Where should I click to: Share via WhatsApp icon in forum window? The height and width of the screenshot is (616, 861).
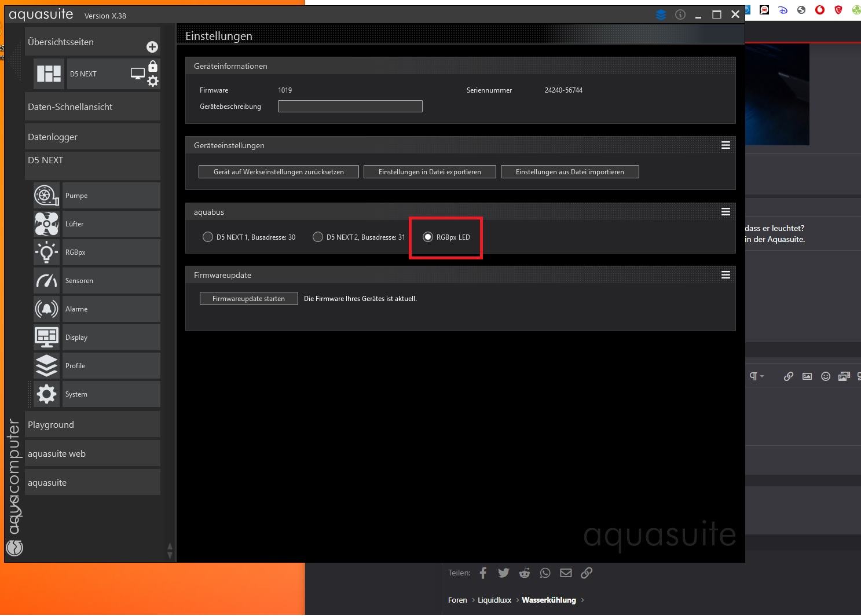pyautogui.click(x=545, y=573)
